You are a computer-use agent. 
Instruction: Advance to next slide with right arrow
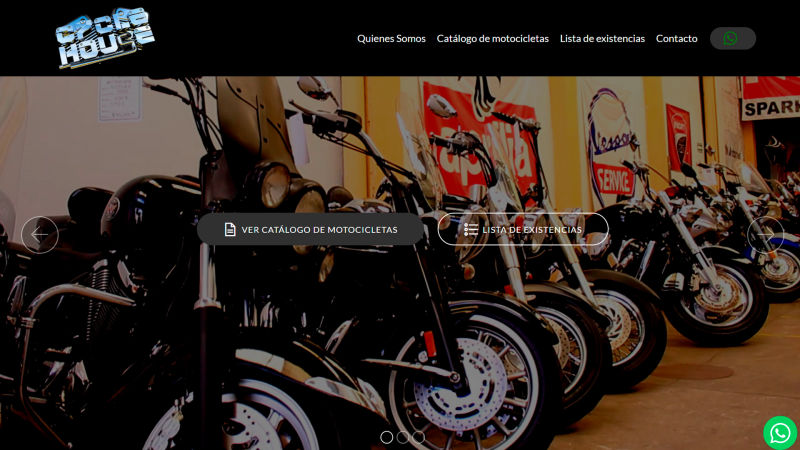(x=765, y=235)
